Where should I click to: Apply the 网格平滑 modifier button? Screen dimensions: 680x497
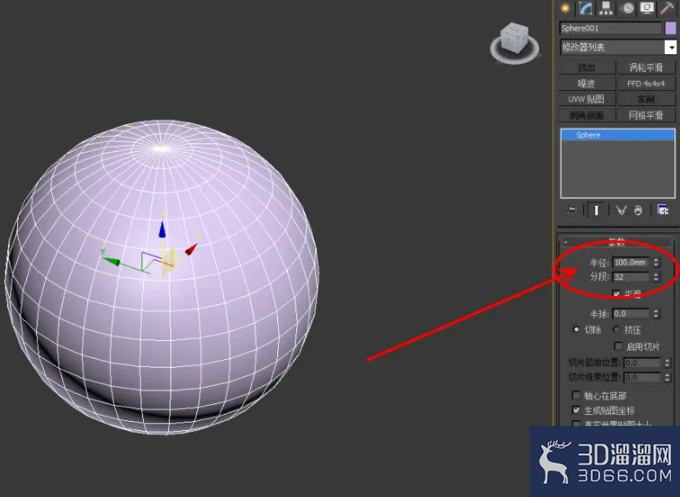click(x=646, y=115)
